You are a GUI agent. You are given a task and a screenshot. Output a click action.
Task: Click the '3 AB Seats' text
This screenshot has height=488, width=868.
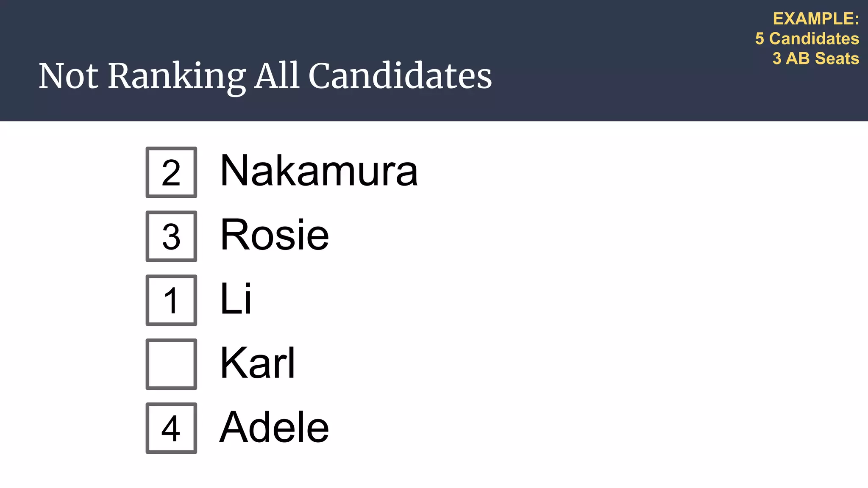point(815,58)
